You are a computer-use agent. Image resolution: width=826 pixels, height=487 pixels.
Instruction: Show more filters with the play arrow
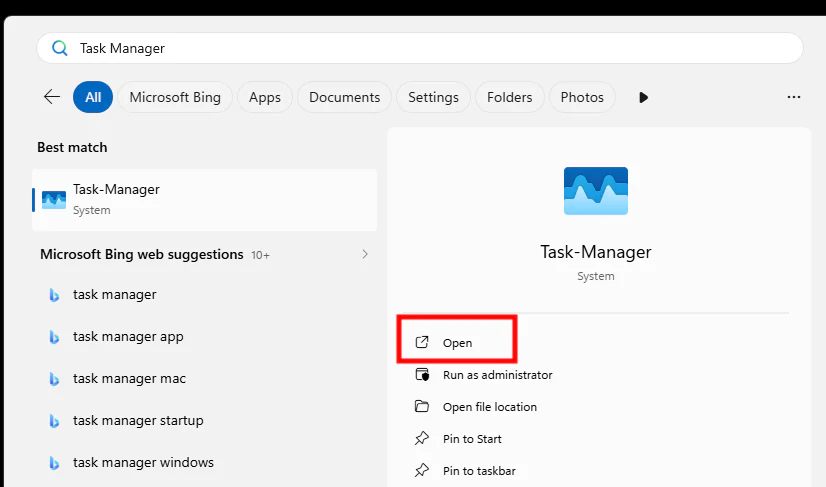[643, 98]
